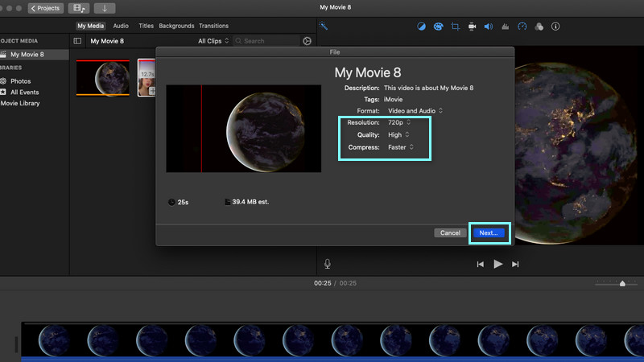
Task: Open the All Clips filter dropdown
Action: click(x=213, y=41)
